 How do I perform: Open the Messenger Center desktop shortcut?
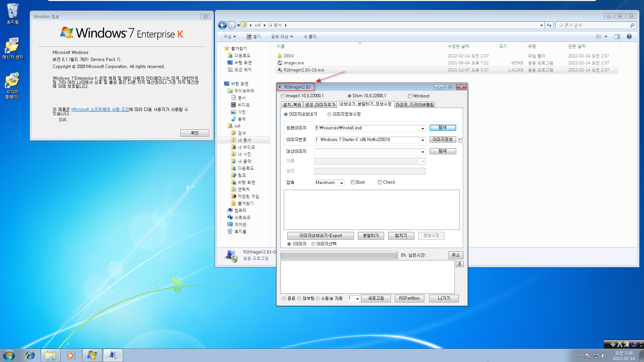pos(13,49)
